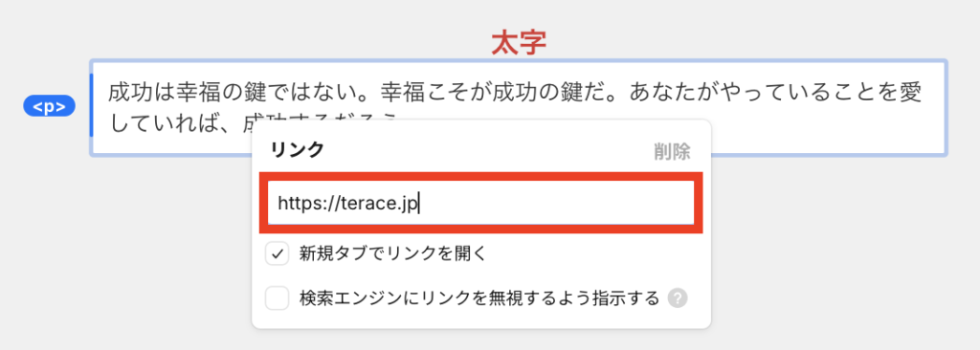980x350 pixels.
Task: Click the 削除 button in link popup
Action: pyautogui.click(x=673, y=152)
